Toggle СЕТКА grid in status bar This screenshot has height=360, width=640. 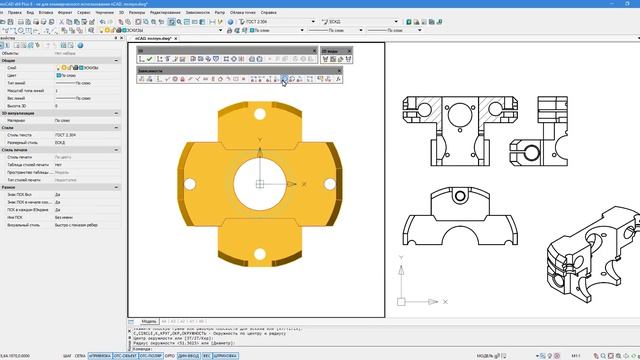[80, 356]
